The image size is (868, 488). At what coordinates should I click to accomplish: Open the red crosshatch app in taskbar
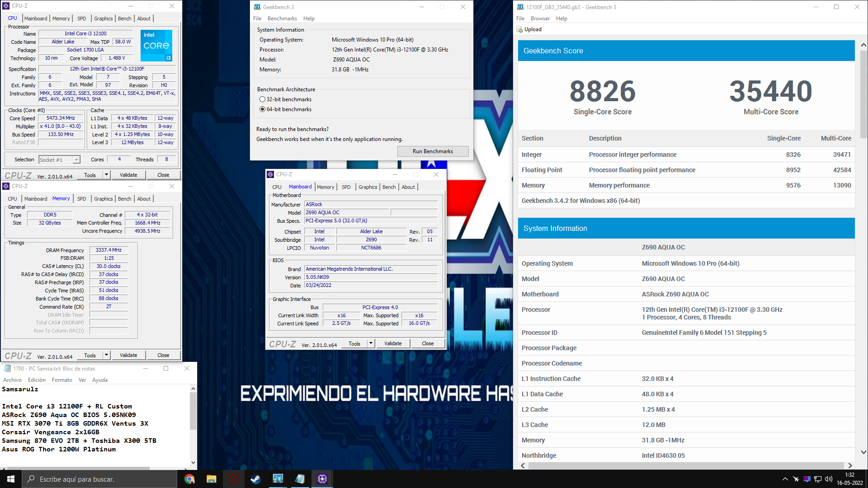(x=234, y=479)
